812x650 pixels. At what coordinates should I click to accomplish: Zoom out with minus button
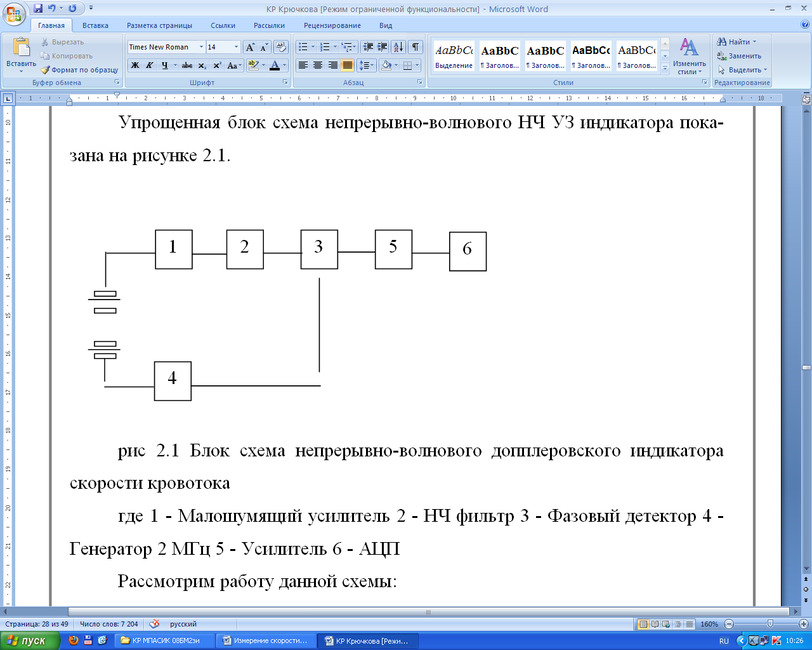pyautogui.click(x=729, y=624)
